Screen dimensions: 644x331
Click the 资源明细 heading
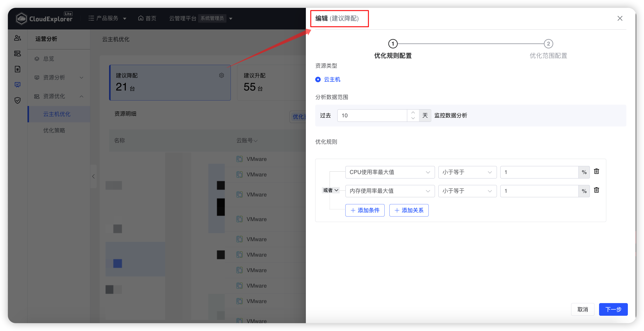coord(125,114)
